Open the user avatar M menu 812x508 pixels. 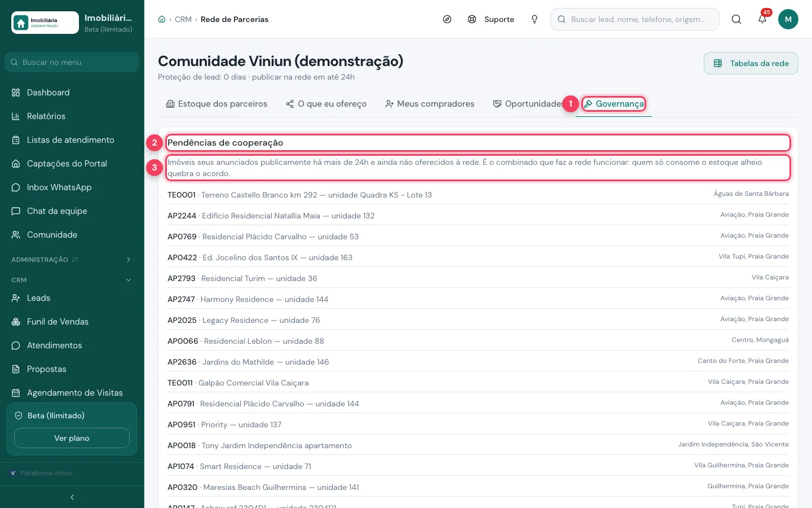[x=788, y=19]
